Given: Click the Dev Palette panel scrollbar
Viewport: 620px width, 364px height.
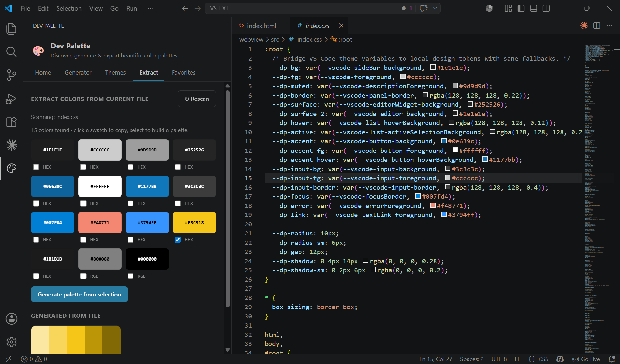Looking at the screenshot, I should click(x=227, y=199).
